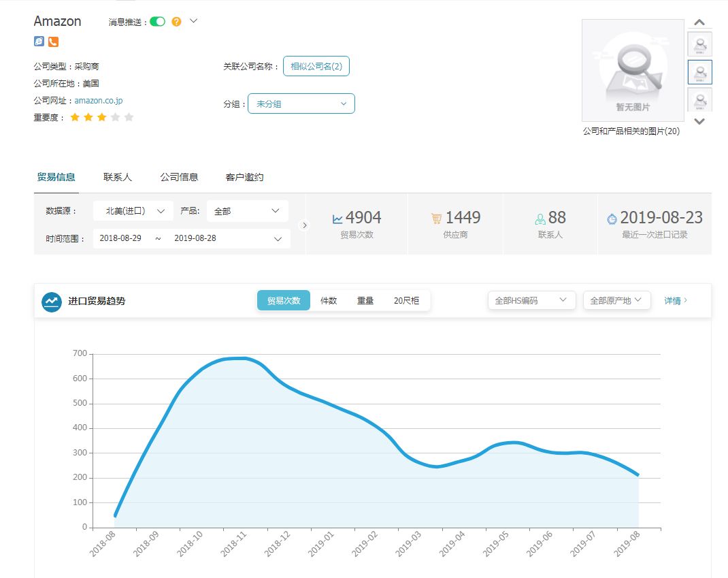Switch chart view to 件数

click(328, 300)
